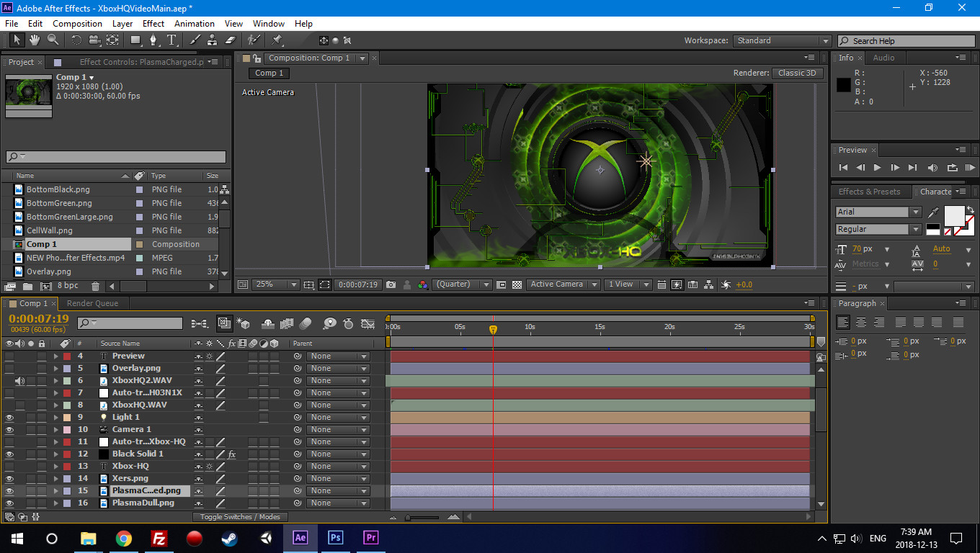Toggle shy switch on Camera 1 layer
Image resolution: width=980 pixels, height=553 pixels.
(198, 429)
